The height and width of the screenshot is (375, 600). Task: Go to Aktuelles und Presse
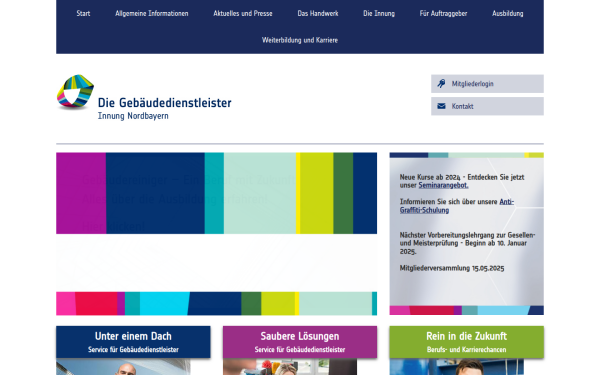pyautogui.click(x=243, y=13)
